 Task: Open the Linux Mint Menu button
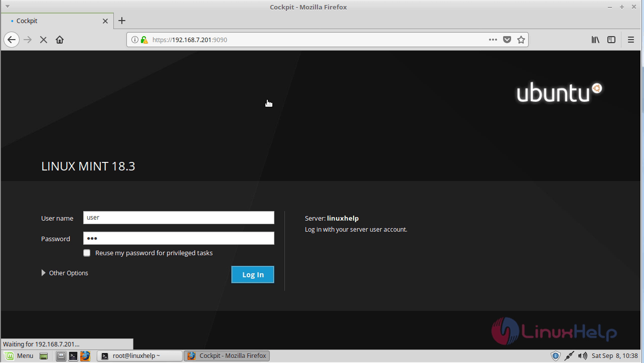19,356
